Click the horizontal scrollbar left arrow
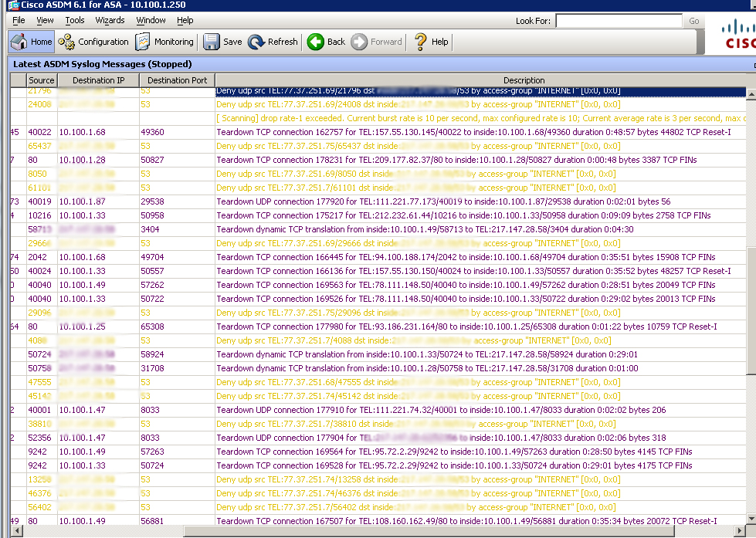Screen dimensions: 756x538 [x=17, y=531]
